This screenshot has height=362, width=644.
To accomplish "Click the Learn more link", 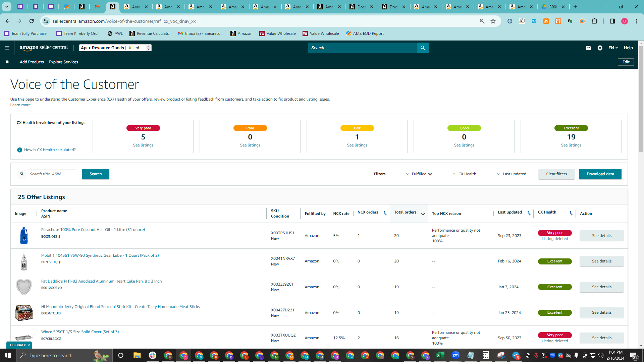I will [20, 105].
